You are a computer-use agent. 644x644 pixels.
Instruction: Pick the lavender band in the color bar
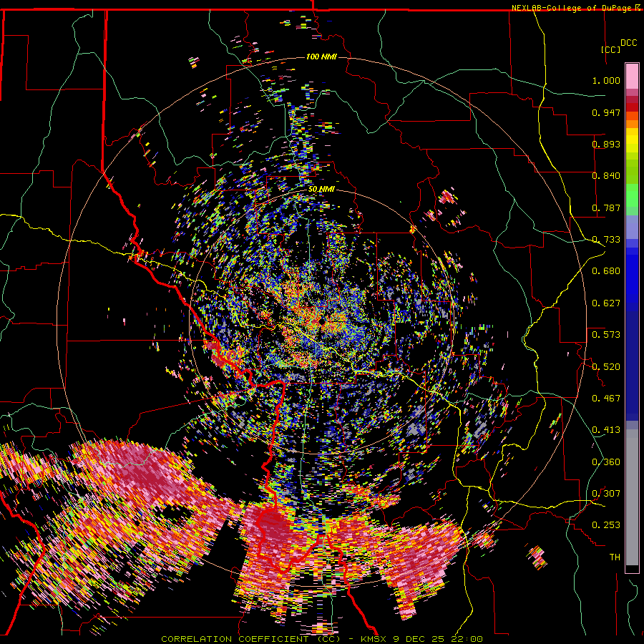[x=632, y=227]
